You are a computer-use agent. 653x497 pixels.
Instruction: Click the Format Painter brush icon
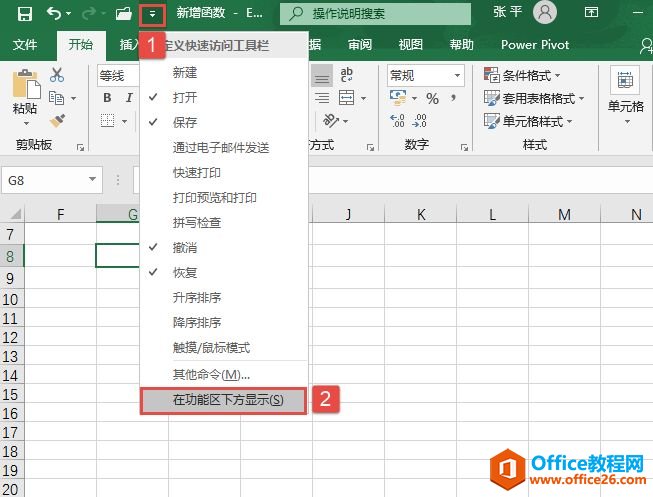point(57,121)
